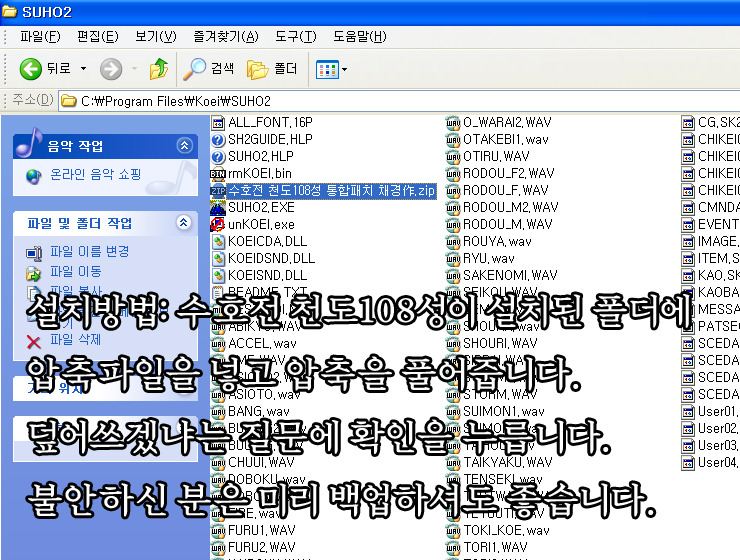Select the OTIRU.WAV sound icon
Screen dimensions: 740x560
coord(453,157)
